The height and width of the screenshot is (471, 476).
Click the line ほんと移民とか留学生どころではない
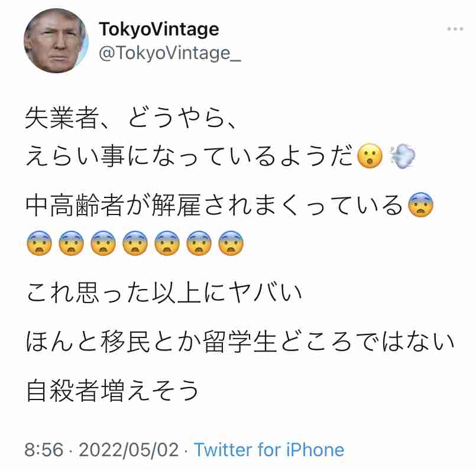[x=240, y=341]
